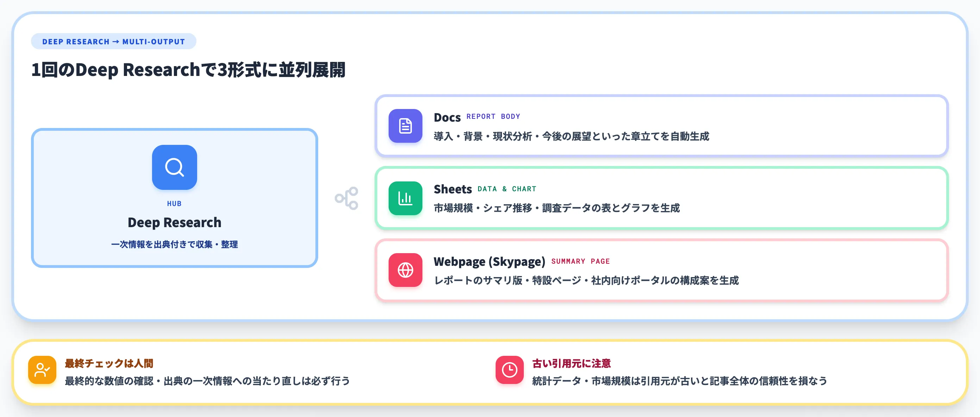Click the 古い引用元に注意 heading
The width and height of the screenshot is (980, 417).
pos(571,364)
